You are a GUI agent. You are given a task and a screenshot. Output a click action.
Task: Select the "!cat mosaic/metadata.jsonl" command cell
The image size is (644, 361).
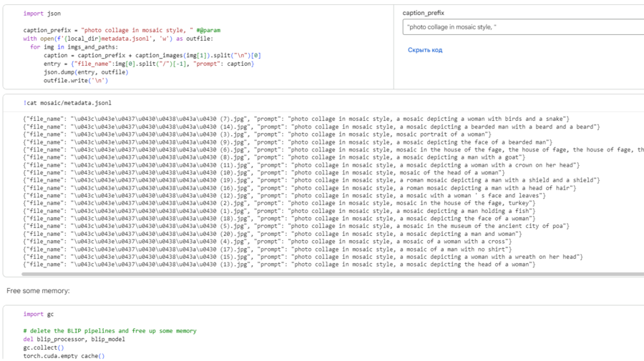click(x=67, y=103)
